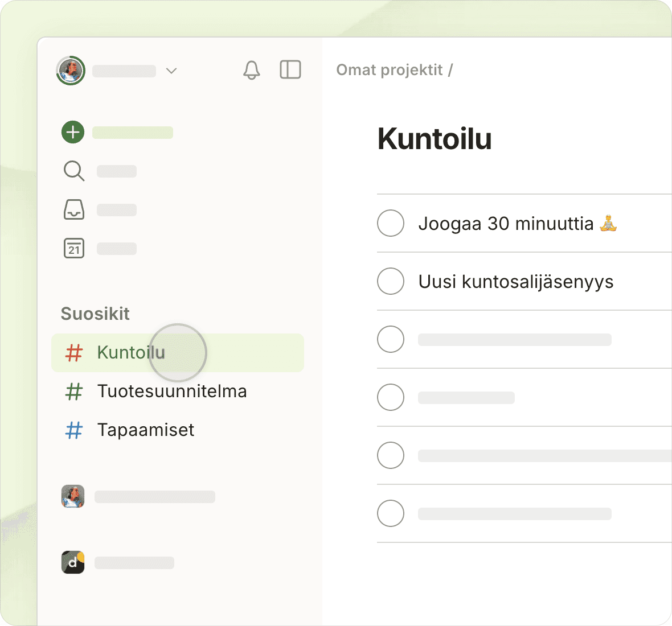This screenshot has width=672, height=626.
Task: Open profile avatar at top of sidebar
Action: coord(71,71)
